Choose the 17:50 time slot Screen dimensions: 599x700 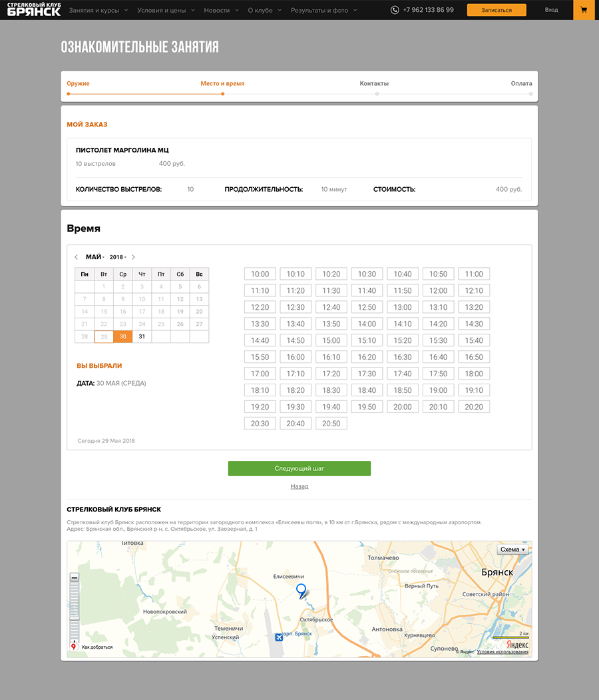(x=439, y=374)
